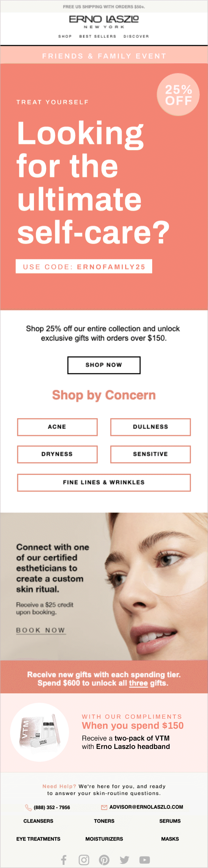The image size is (208, 868).
Task: Open the Pinterest icon in footer
Action: coord(104,860)
